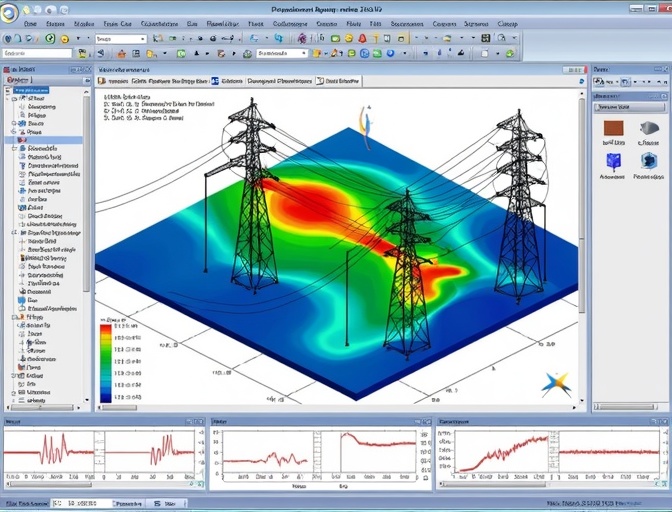Click the leftmost waveform plot in bottom panel
Image resolution: width=672 pixels, height=512 pixels.
click(51, 452)
